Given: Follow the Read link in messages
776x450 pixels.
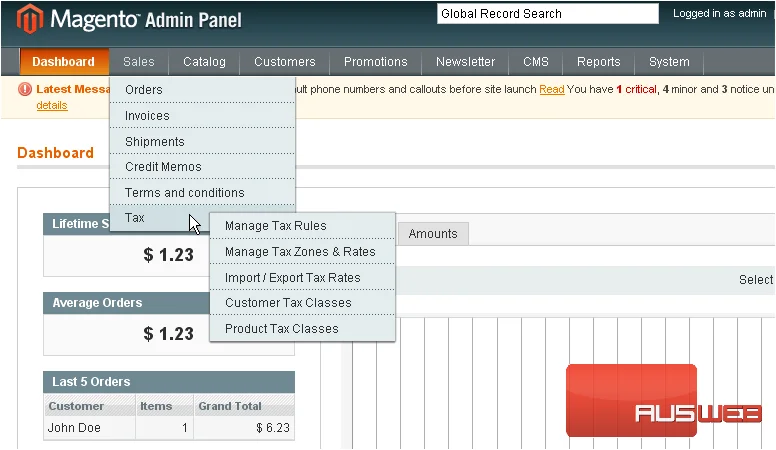Looking at the screenshot, I should [551, 90].
